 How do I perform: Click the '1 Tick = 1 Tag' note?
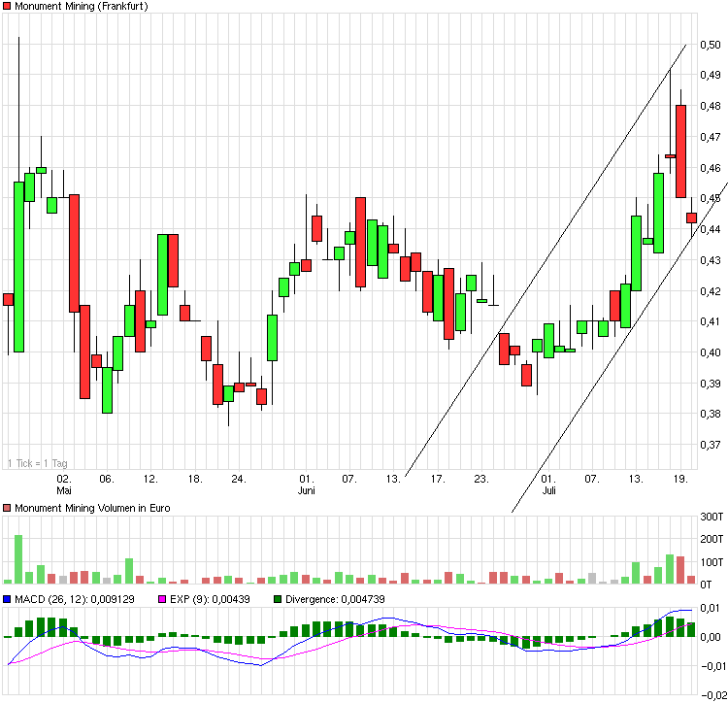click(38, 463)
